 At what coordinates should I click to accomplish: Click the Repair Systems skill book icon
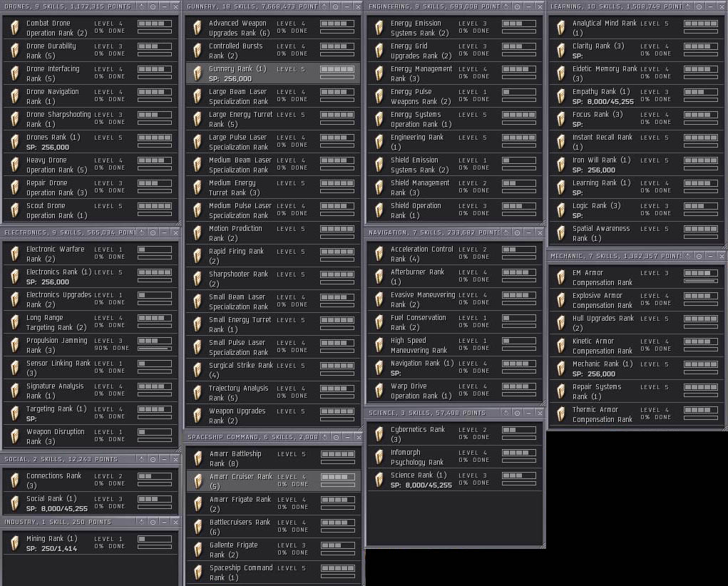pyautogui.click(x=561, y=391)
